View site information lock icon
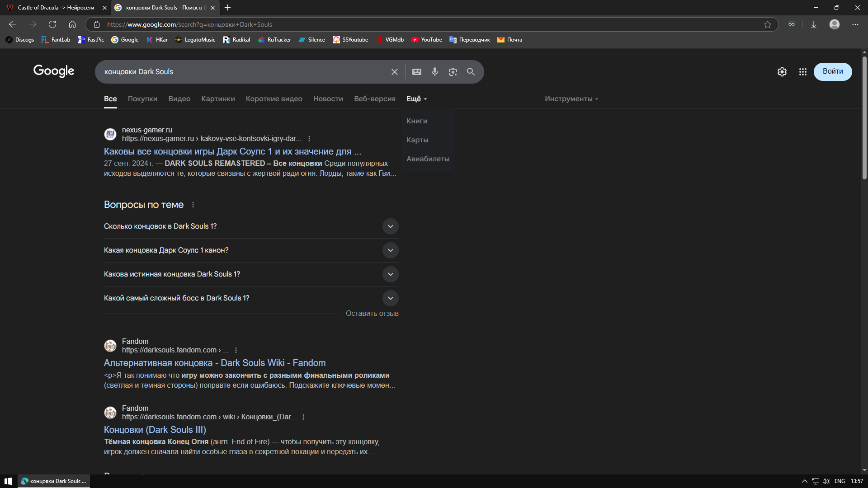Image resolution: width=868 pixels, height=488 pixels. 96,24
